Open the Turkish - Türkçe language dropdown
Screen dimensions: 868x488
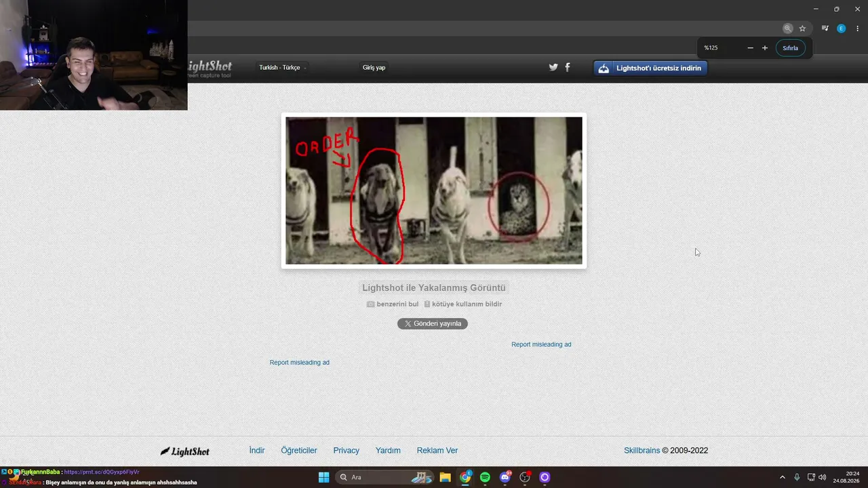(x=282, y=68)
